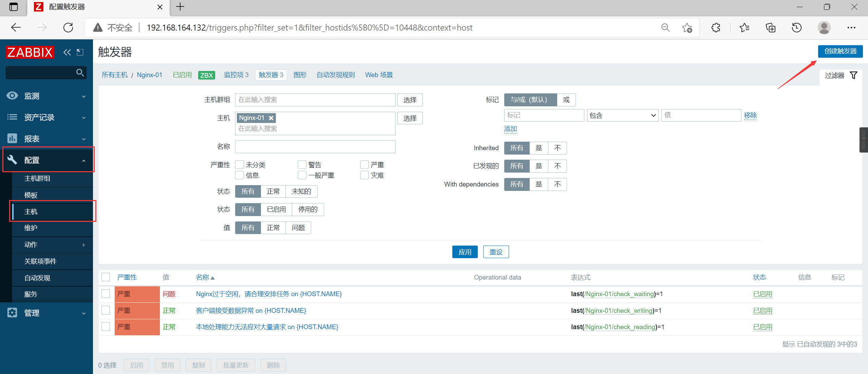Click the sidebar search magnifier icon
Viewport: 868px width, 374px height.
[80, 72]
